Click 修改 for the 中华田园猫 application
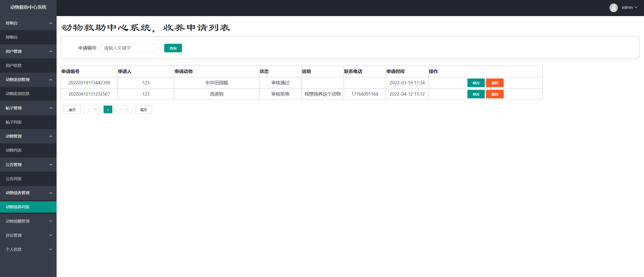This screenshot has height=277, width=644. pos(476,83)
